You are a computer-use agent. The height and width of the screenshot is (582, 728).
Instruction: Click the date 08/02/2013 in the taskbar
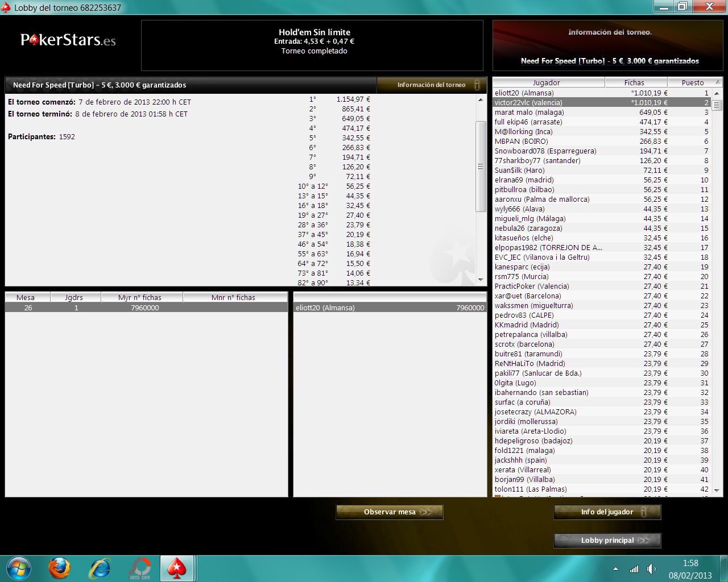pyautogui.click(x=690, y=575)
